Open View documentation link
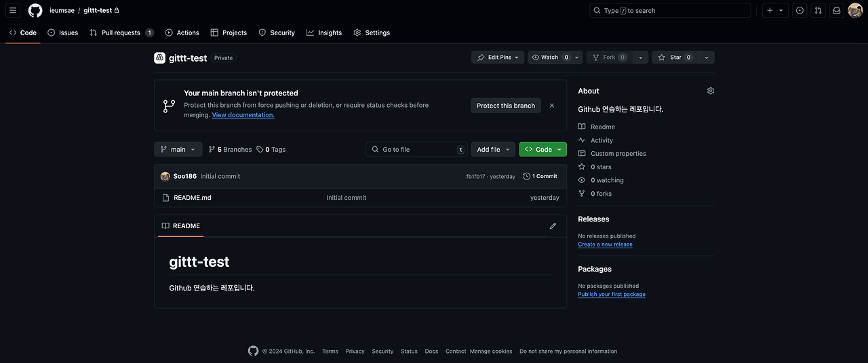This screenshot has width=868, height=363. point(243,115)
